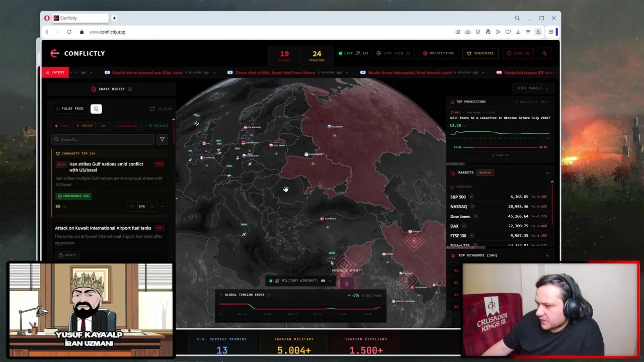This screenshot has height=362, width=644.
Task: Open Iran strikes Gulf nations headline
Action: [106, 167]
